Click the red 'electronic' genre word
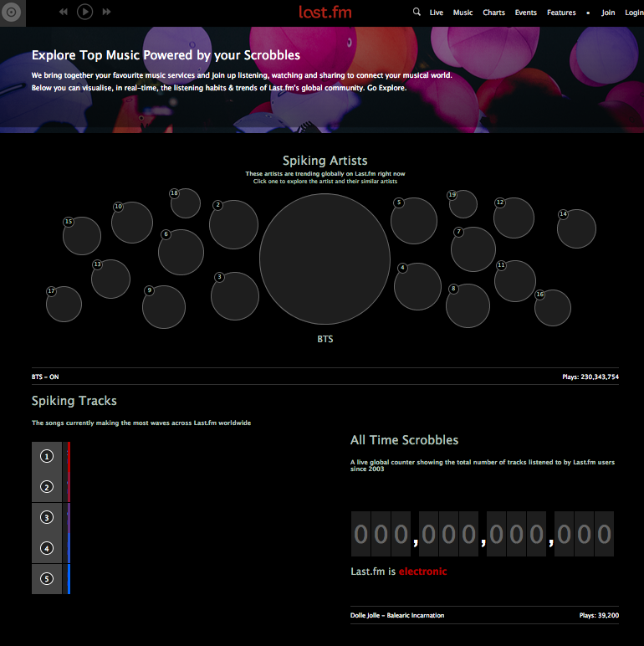The image size is (644, 646). point(423,572)
